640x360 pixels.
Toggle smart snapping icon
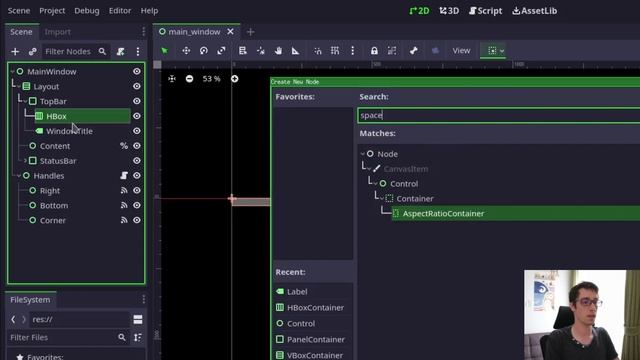click(318, 51)
